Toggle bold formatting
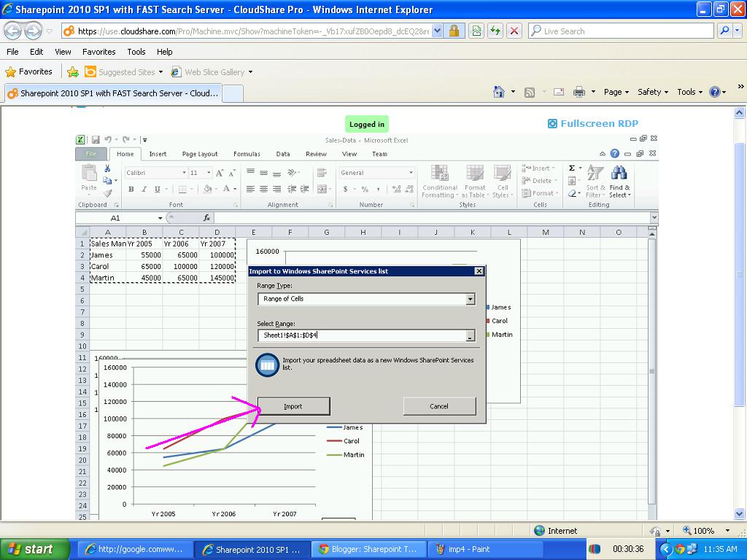The height and width of the screenshot is (560, 747). point(131,189)
